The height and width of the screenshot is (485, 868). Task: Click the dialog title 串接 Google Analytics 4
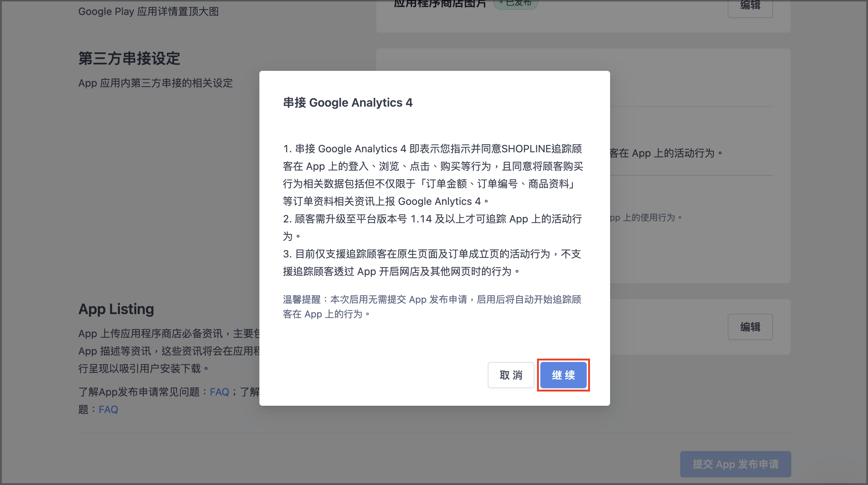point(348,103)
